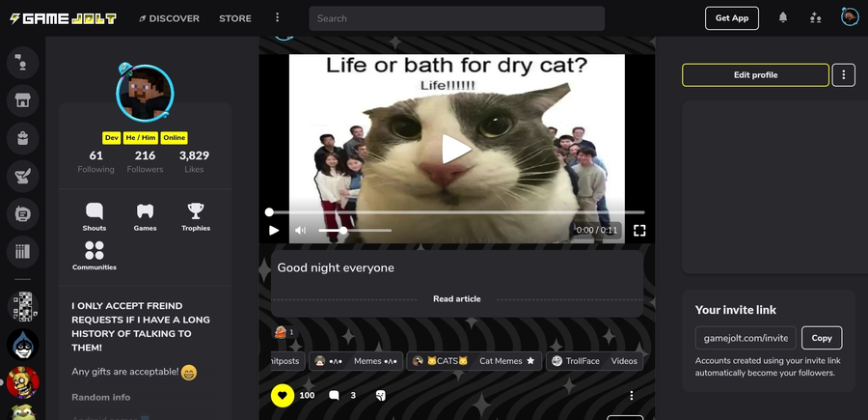The height and width of the screenshot is (420, 868).
Task: Go to the Store page
Action: [x=234, y=18]
